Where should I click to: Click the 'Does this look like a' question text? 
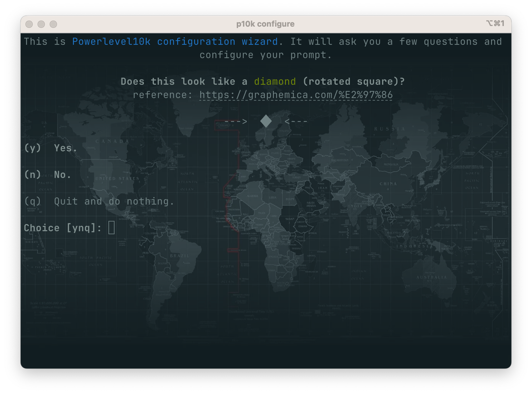[x=184, y=81]
